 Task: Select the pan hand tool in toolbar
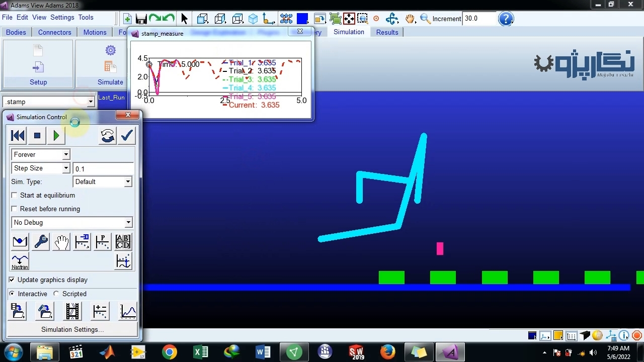(x=410, y=19)
